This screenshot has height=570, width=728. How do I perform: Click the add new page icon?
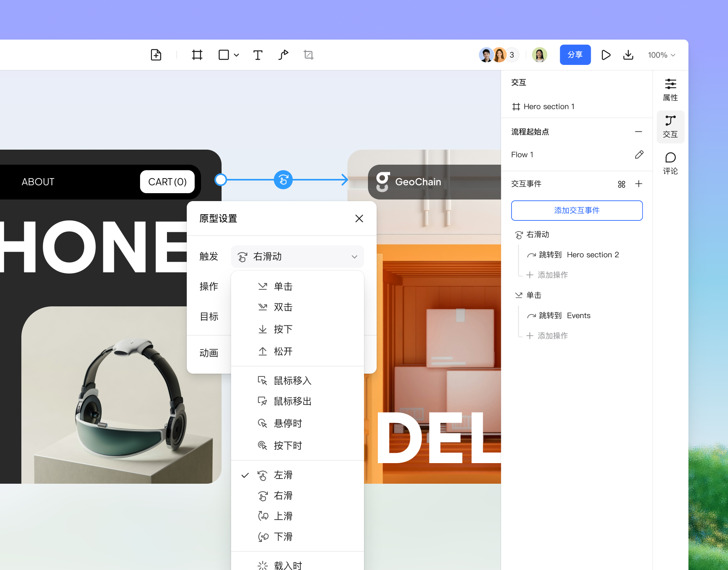click(156, 55)
